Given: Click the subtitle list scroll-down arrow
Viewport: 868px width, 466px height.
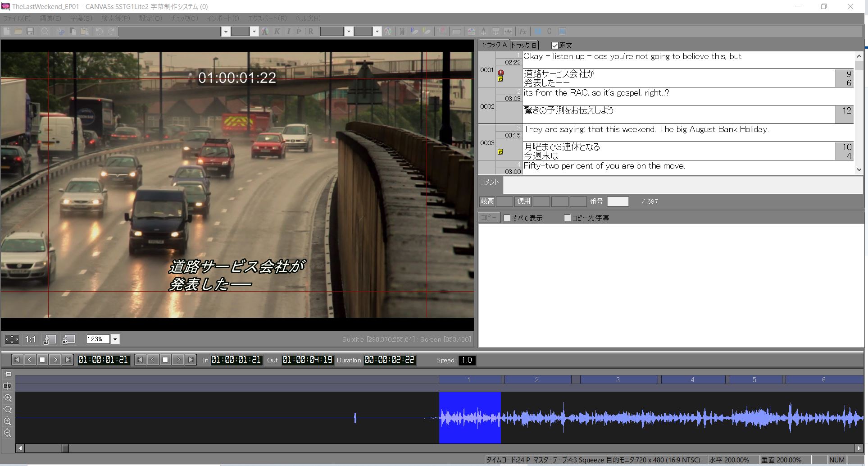Looking at the screenshot, I should click(859, 170).
